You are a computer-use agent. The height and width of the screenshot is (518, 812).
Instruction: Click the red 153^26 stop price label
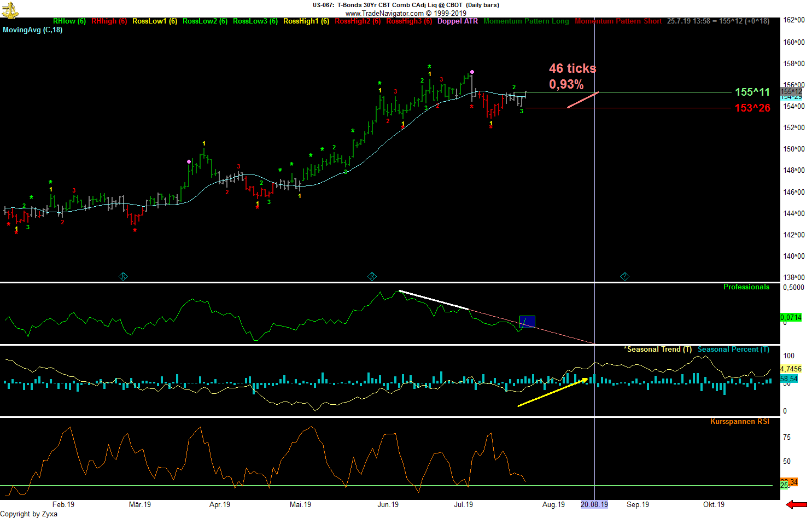pos(752,108)
